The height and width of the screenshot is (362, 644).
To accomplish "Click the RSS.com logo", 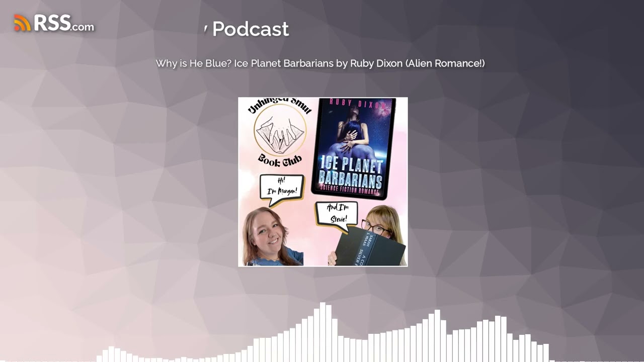I will coord(54,23).
